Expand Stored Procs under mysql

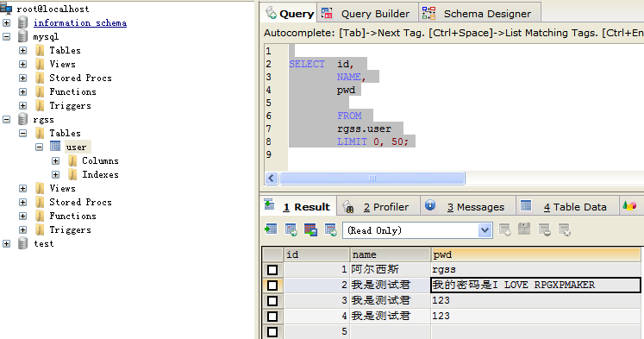coord(23,78)
